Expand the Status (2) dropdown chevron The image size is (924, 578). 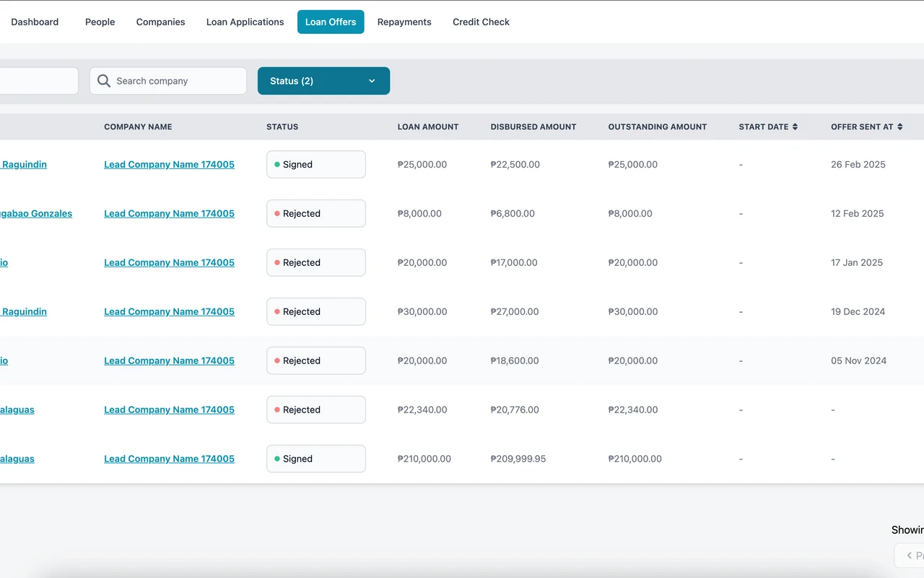click(x=372, y=81)
